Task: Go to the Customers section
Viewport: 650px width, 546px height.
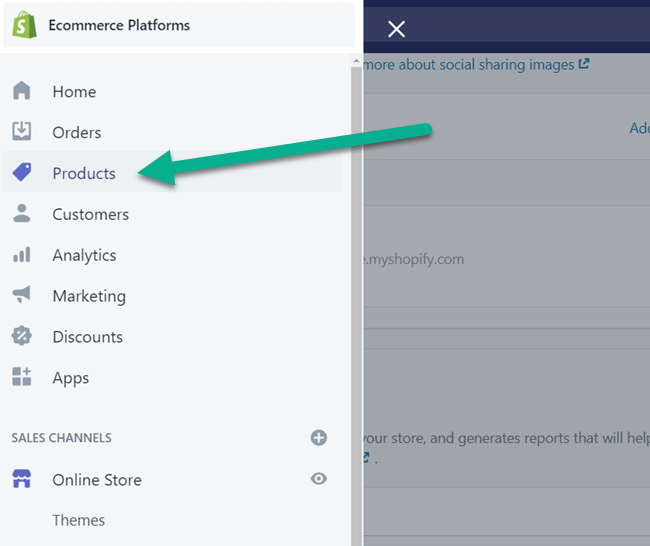Action: (90, 214)
